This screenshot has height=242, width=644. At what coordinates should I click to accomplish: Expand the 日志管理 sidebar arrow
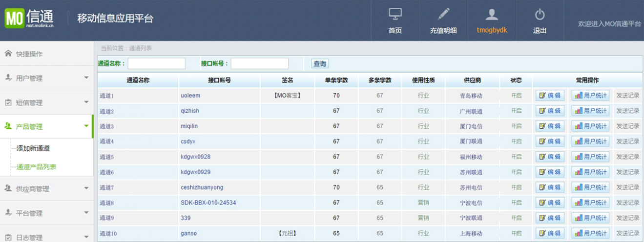tap(86, 237)
